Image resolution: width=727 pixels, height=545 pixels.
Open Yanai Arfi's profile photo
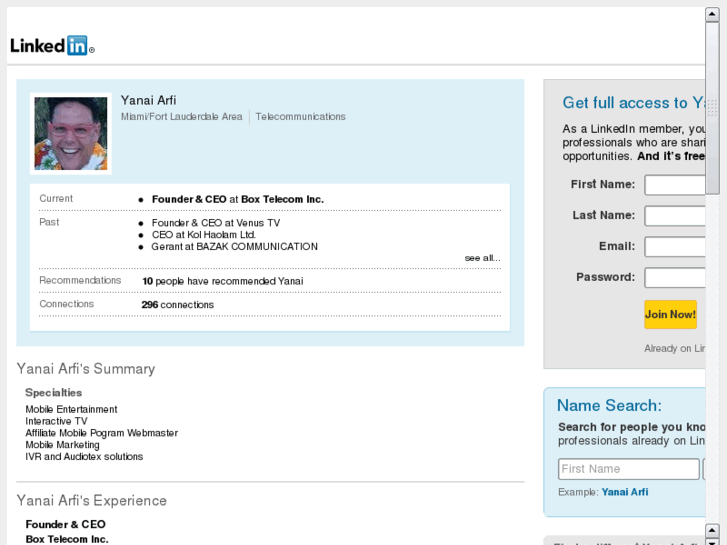click(70, 134)
